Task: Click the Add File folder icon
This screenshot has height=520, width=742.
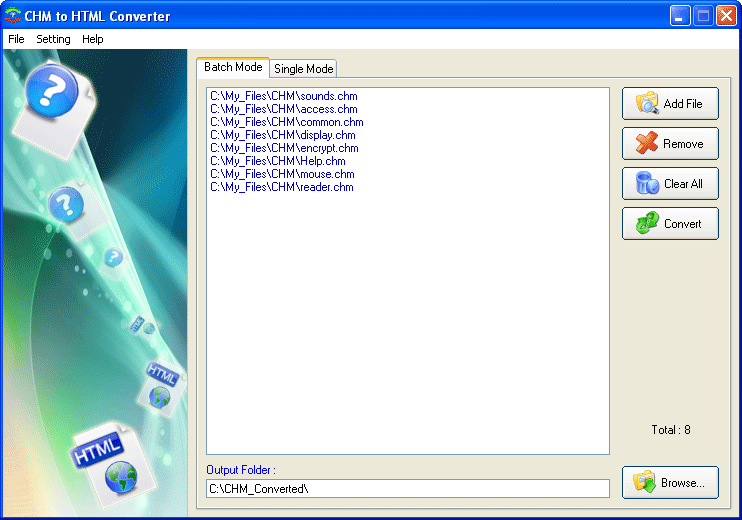Action: pos(647,103)
